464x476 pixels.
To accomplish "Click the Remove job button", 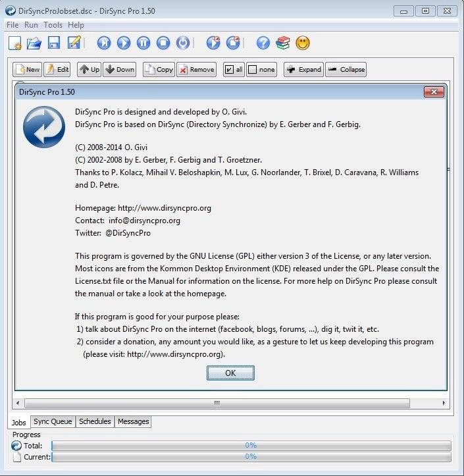I will point(196,70).
